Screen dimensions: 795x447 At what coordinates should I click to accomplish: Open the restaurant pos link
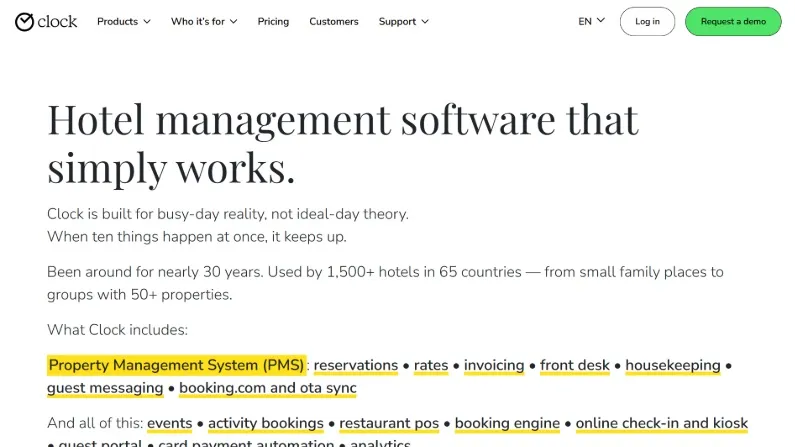click(389, 423)
